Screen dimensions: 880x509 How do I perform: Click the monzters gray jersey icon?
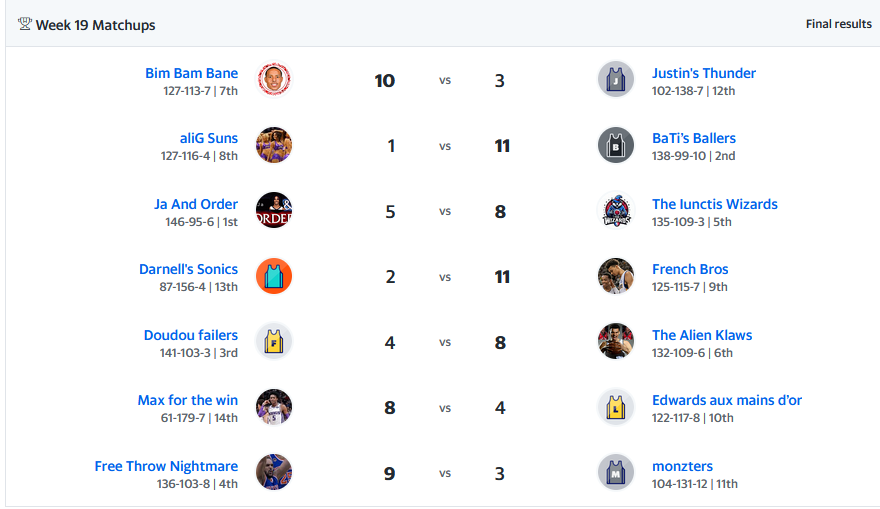[x=616, y=473]
